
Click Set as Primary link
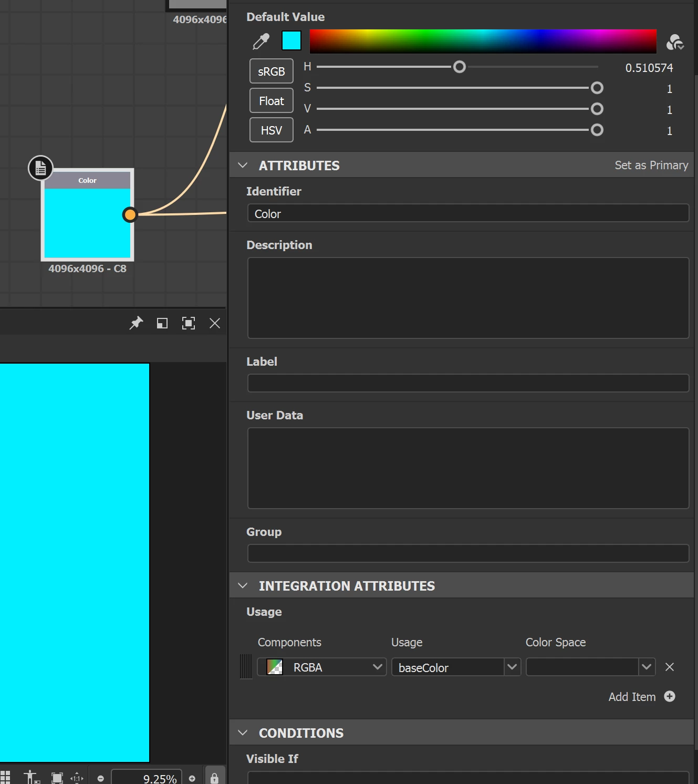click(x=651, y=165)
